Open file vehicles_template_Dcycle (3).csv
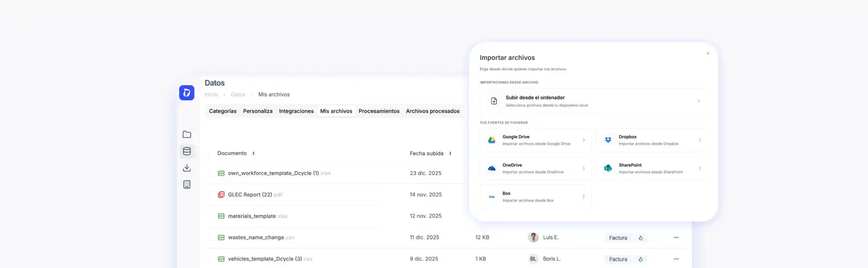This screenshot has width=868, height=268. [x=270, y=259]
